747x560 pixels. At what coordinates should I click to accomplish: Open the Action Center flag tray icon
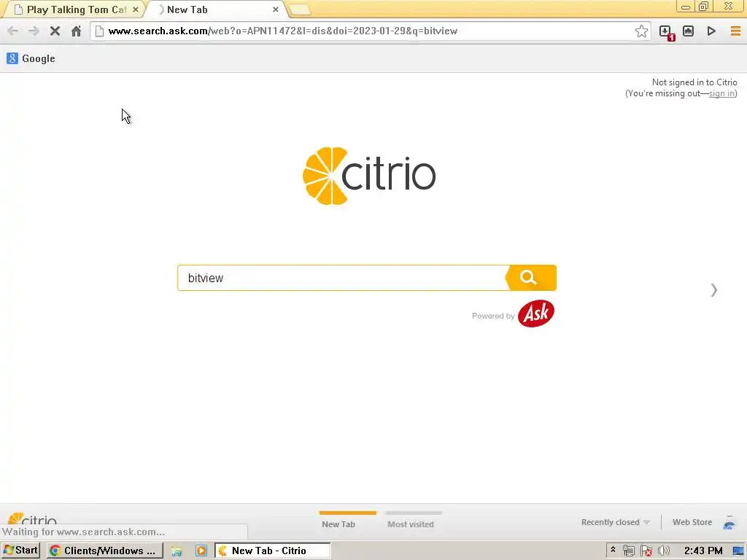click(646, 551)
